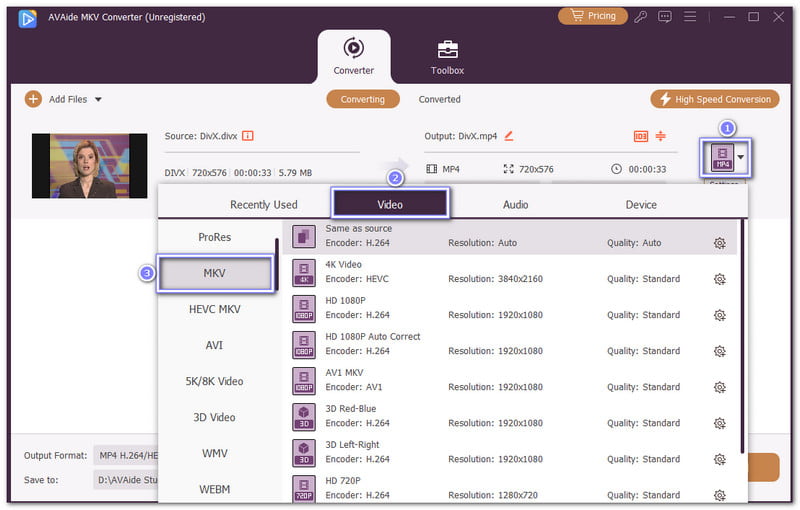
Task: Expand the Add Files dropdown arrow
Action: tap(98, 100)
